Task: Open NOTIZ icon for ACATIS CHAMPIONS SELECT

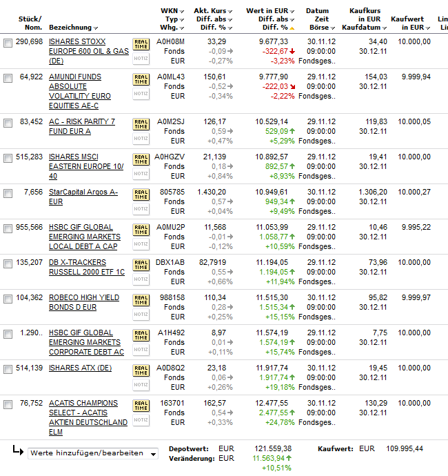Action: click(141, 420)
